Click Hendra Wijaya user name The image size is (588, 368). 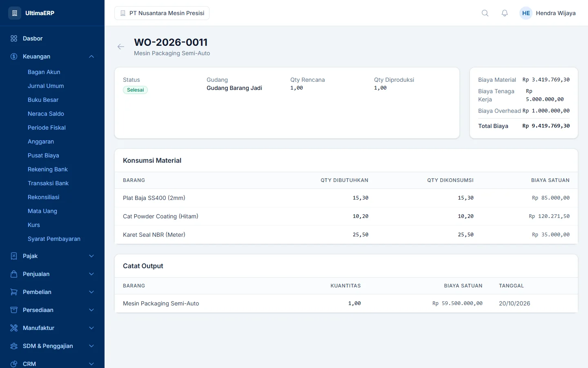click(x=556, y=13)
